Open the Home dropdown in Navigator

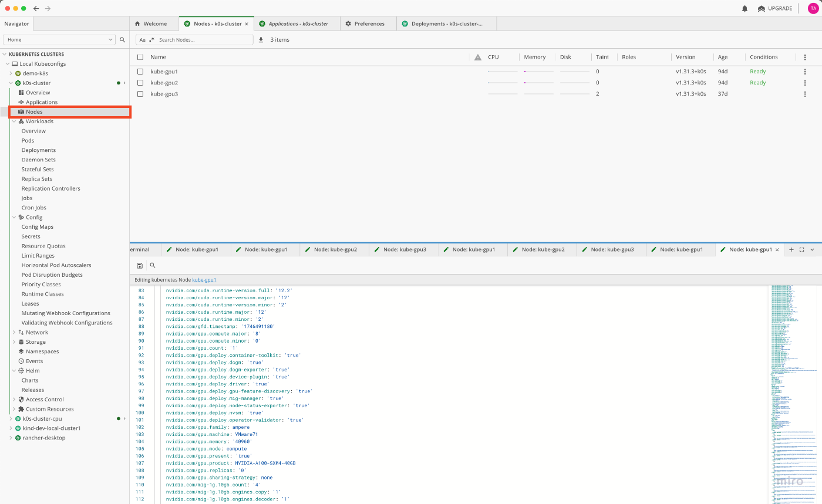59,39
